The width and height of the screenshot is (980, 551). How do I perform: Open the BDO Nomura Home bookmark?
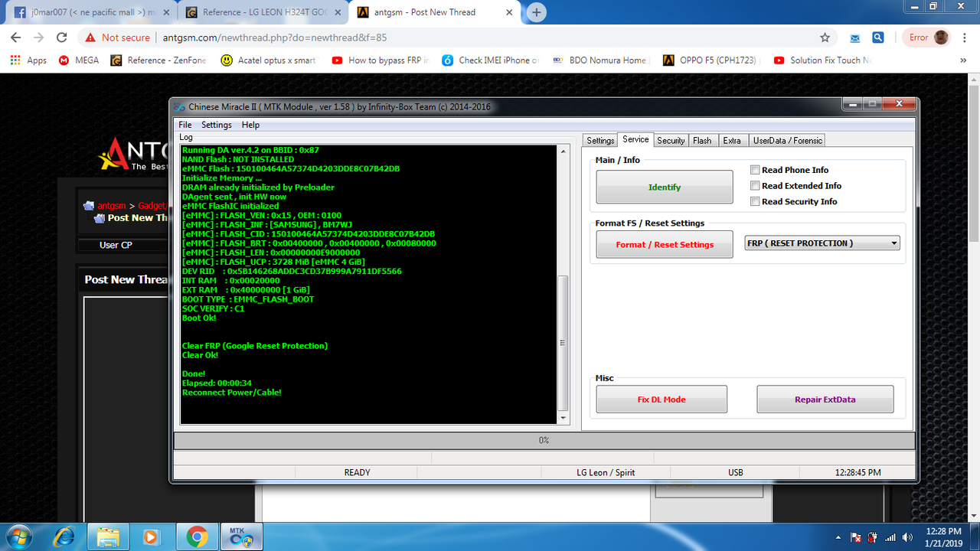601,60
